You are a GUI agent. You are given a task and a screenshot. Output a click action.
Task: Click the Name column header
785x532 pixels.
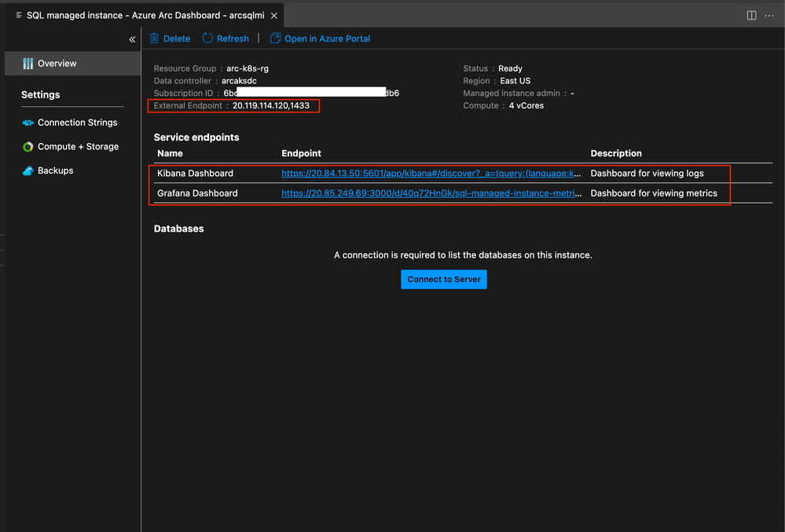(x=170, y=153)
